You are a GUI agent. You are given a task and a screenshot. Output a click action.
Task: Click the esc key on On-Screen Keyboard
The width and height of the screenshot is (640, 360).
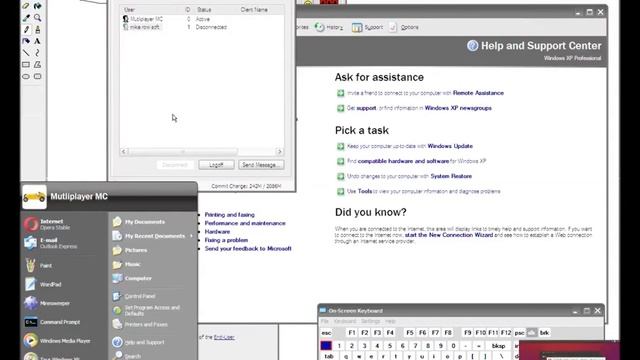click(x=327, y=333)
